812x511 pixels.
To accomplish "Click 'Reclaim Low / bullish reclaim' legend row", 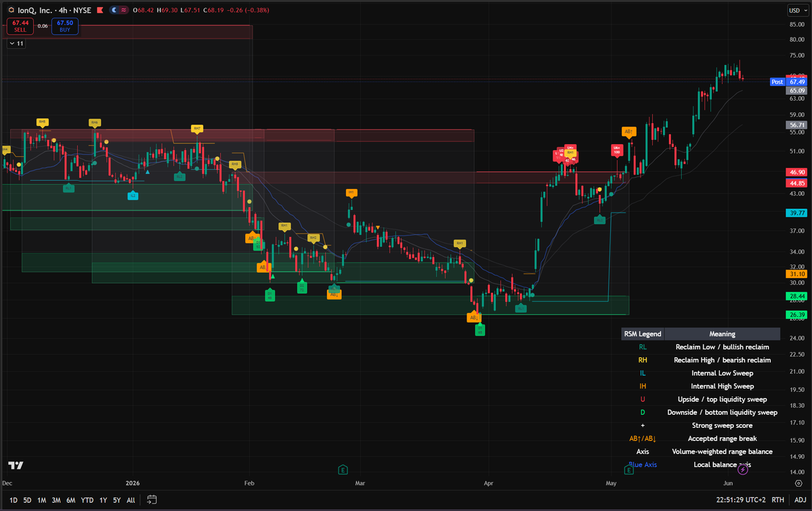I will coord(701,347).
